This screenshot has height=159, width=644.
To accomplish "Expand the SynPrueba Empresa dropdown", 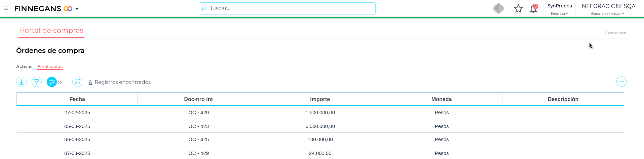I will 560,9.
